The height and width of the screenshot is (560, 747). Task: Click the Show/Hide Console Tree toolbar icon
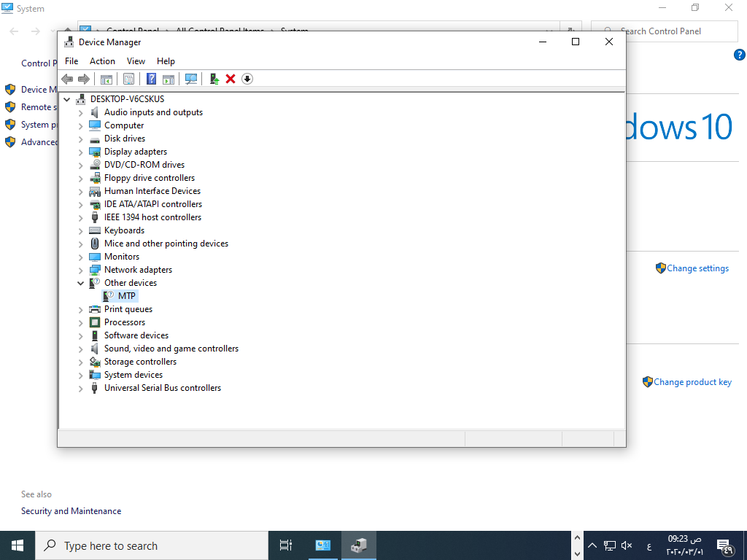[x=107, y=79]
